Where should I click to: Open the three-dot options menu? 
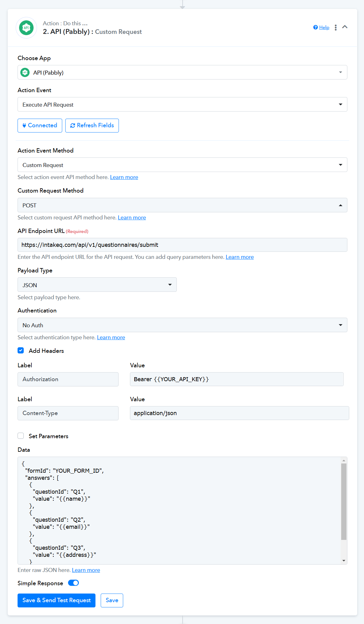(x=336, y=27)
